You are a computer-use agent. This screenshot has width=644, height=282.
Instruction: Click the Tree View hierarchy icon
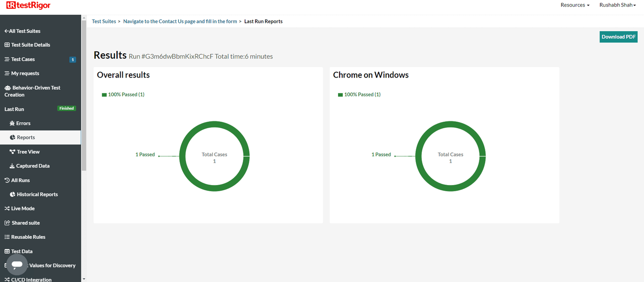[x=12, y=152]
